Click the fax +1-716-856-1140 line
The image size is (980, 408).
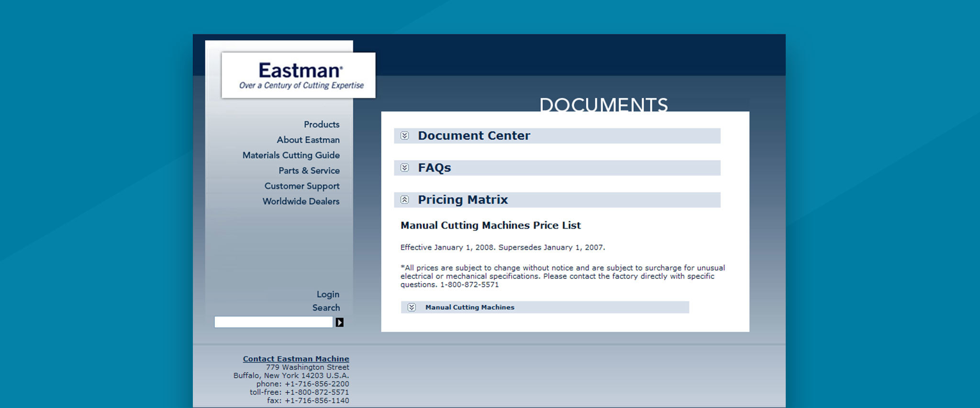(x=308, y=401)
